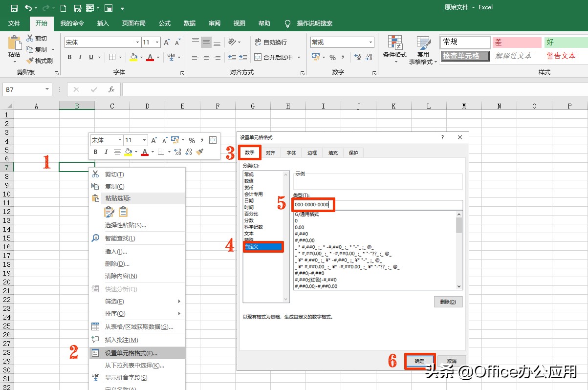This screenshot has width=588, height=390.
Task: Open the ribbon font name dropdown (宋体)
Action: click(137, 43)
